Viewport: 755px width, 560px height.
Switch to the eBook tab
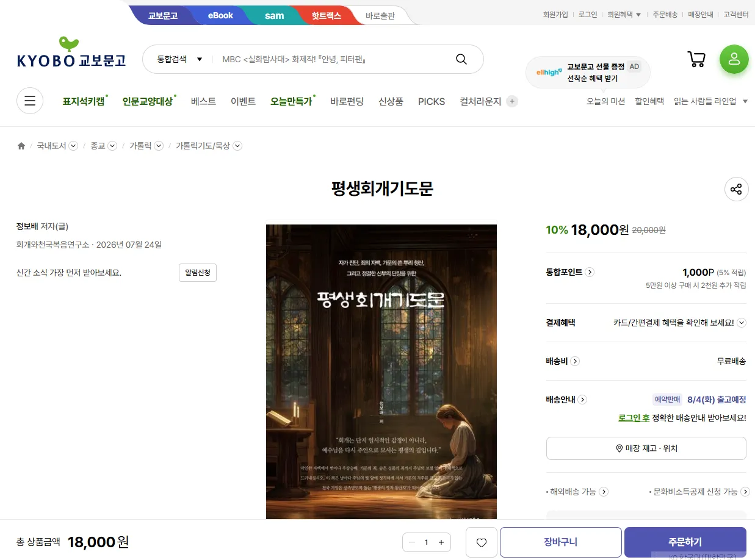220,15
